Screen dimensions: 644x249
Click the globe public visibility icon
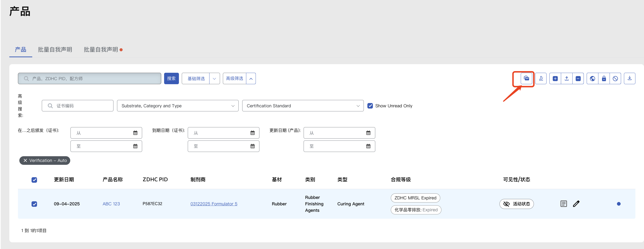592,79
